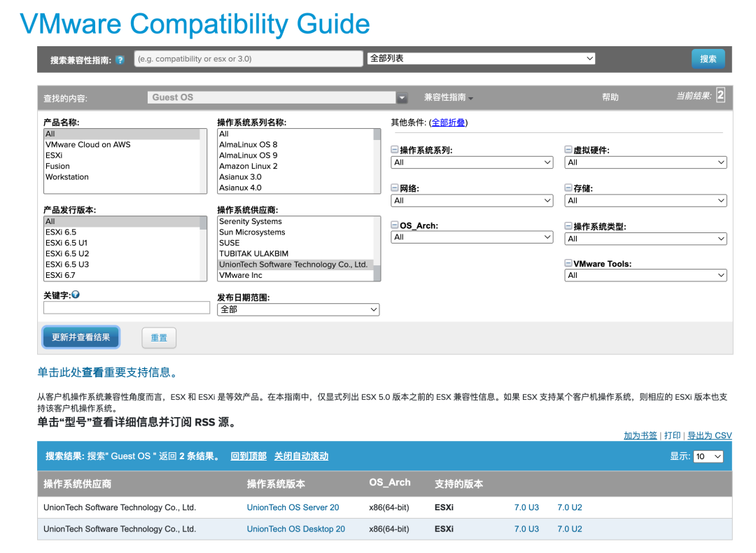Screen dimensions: 756x553
Task: Open UnionTech OS Server 20 link
Action: coord(293,507)
